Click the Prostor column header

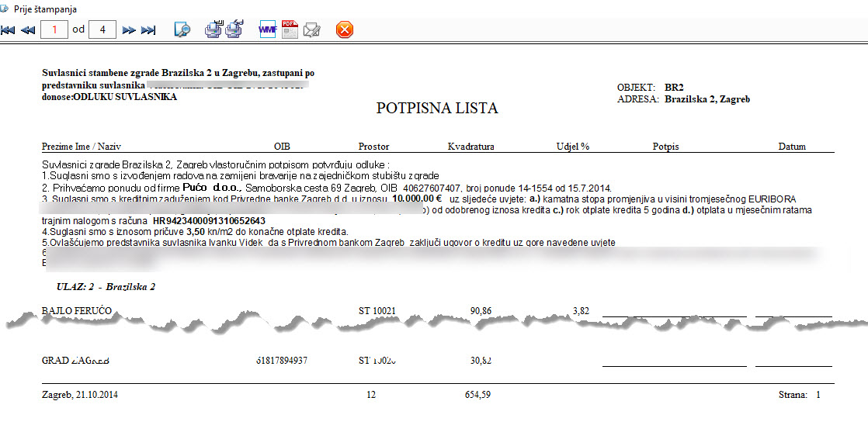click(x=373, y=147)
